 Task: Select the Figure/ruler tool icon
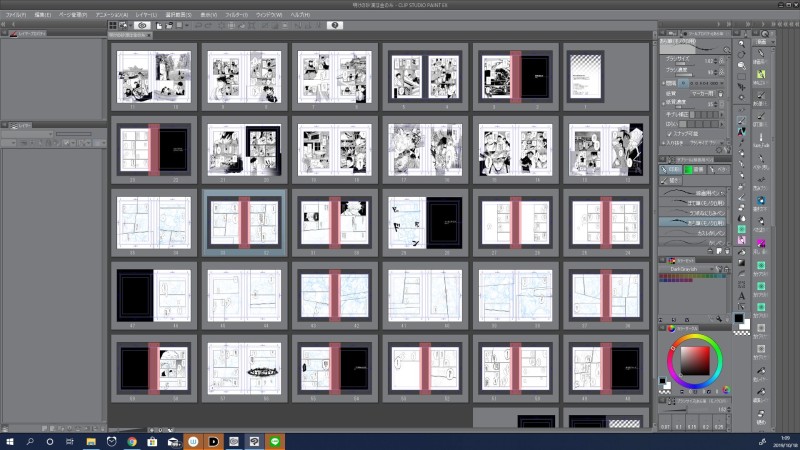click(741, 273)
